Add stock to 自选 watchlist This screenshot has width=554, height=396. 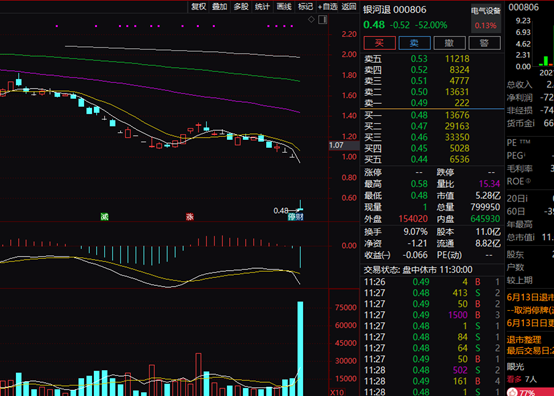(327, 6)
